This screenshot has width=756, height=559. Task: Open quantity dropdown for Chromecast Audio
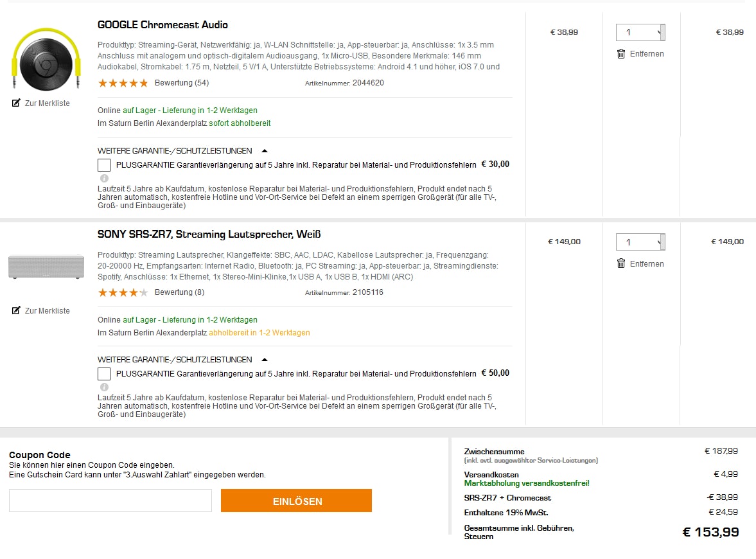click(640, 32)
